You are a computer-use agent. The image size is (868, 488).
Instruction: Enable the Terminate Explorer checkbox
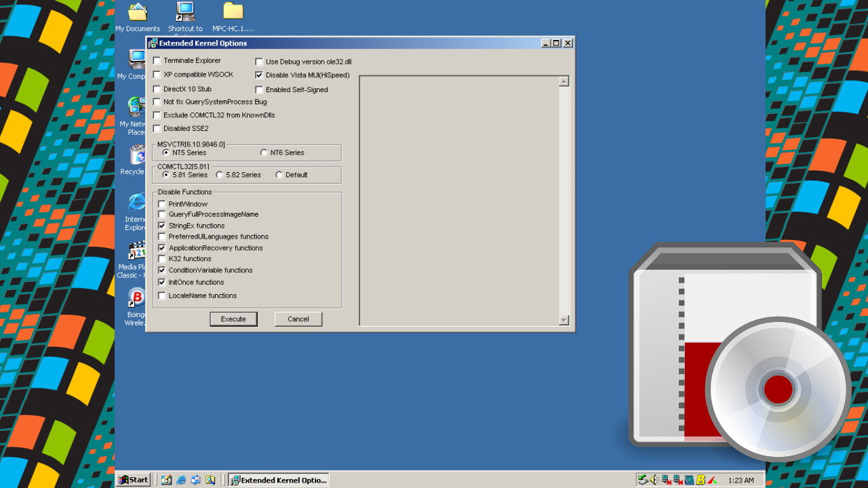point(157,60)
